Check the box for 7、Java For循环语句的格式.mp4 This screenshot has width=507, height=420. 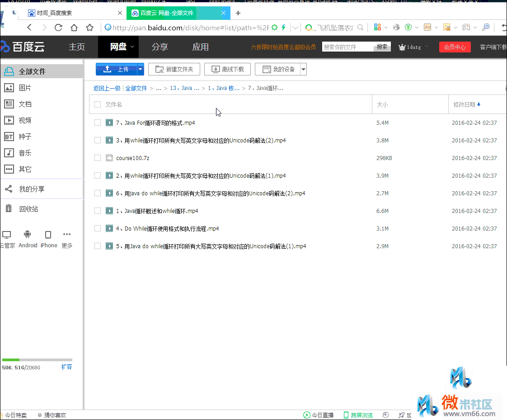click(97, 123)
